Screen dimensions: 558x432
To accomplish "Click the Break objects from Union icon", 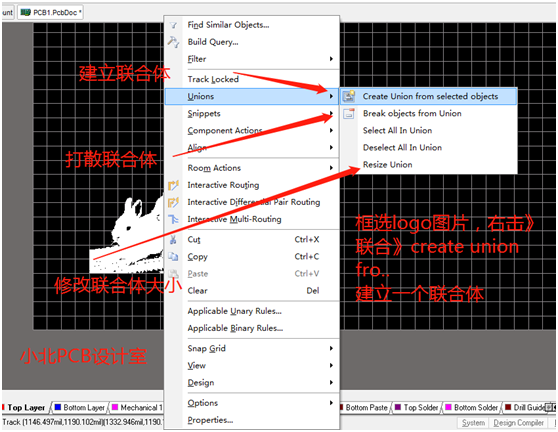I will click(x=349, y=113).
